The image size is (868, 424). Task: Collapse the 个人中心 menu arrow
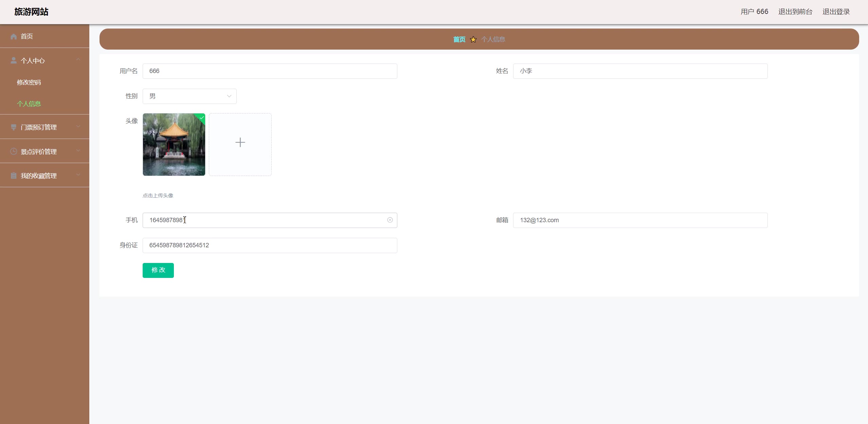click(78, 60)
